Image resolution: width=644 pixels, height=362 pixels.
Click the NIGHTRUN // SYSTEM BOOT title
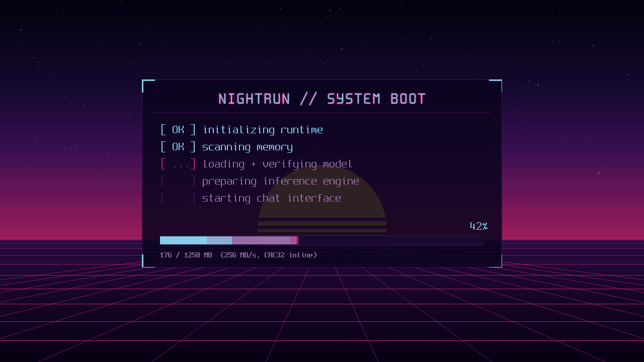pos(322,99)
